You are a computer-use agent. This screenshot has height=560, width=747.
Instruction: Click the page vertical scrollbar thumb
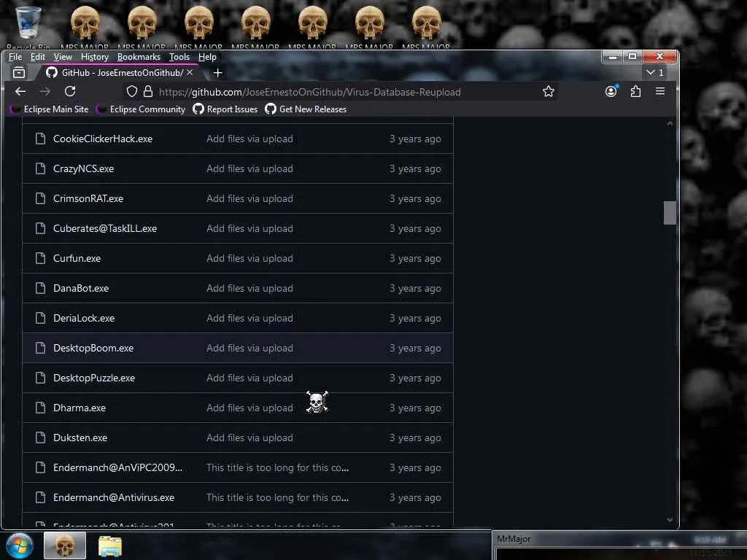[x=670, y=212]
